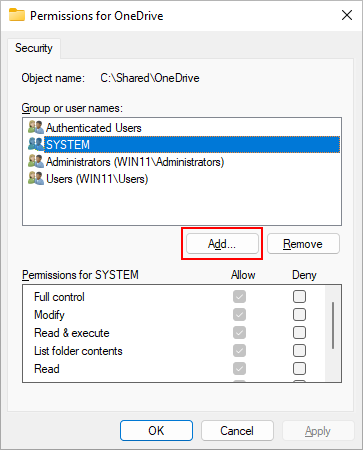This screenshot has height=450, width=363.
Task: Check Deny for Read
Action: click(x=299, y=368)
